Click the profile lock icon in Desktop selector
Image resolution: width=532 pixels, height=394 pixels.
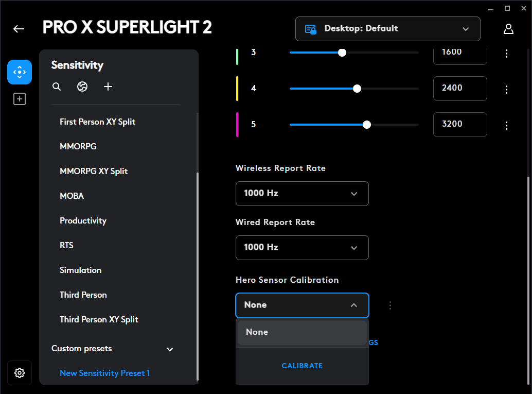click(x=310, y=29)
